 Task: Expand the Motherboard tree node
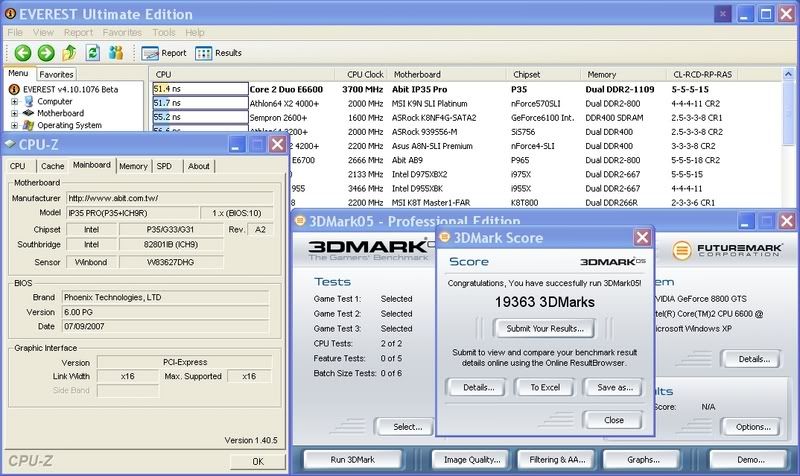point(14,113)
